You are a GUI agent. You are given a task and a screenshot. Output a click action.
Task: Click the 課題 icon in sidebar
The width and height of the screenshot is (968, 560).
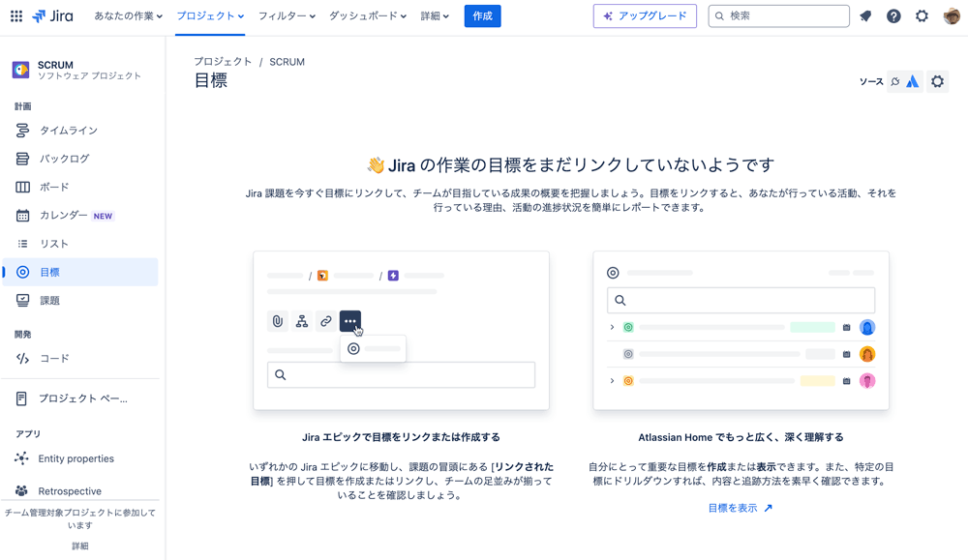[x=22, y=301]
